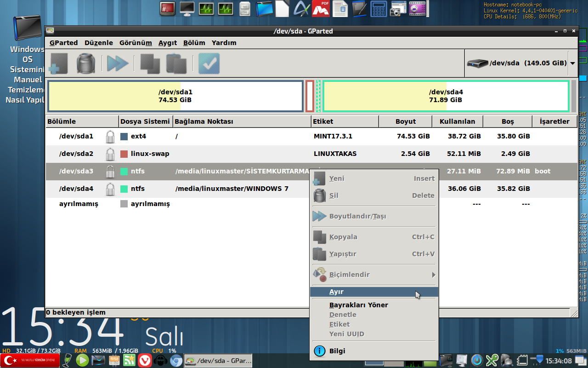Screen dimensions: 588x368
Task: Open the Vivaldi browser from the taskbar
Action: coord(145,360)
